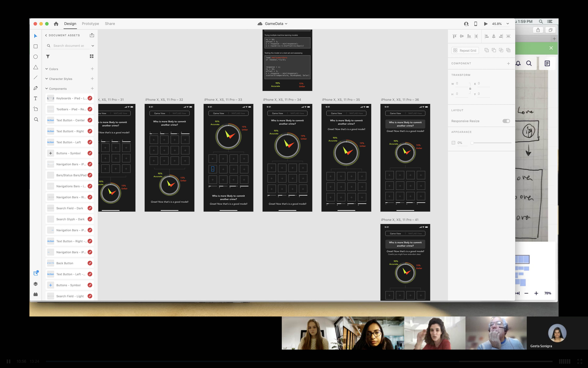Open the Layers panel icon
This screenshot has height=368, width=588.
[x=35, y=284]
